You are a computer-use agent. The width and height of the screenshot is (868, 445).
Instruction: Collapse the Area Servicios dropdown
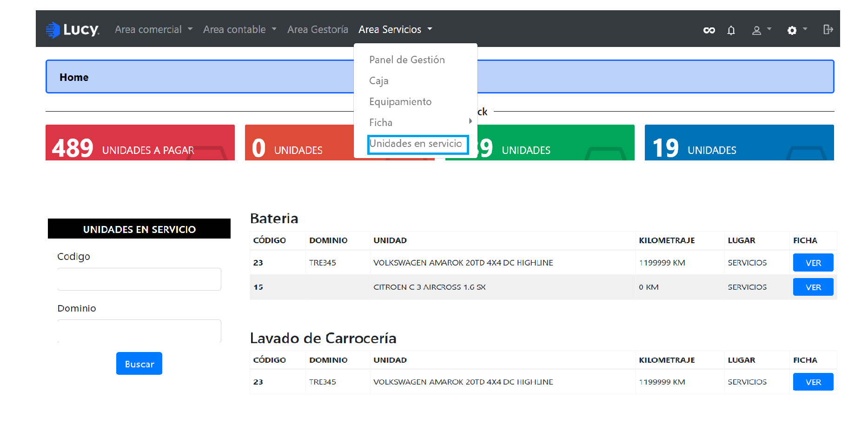click(396, 29)
